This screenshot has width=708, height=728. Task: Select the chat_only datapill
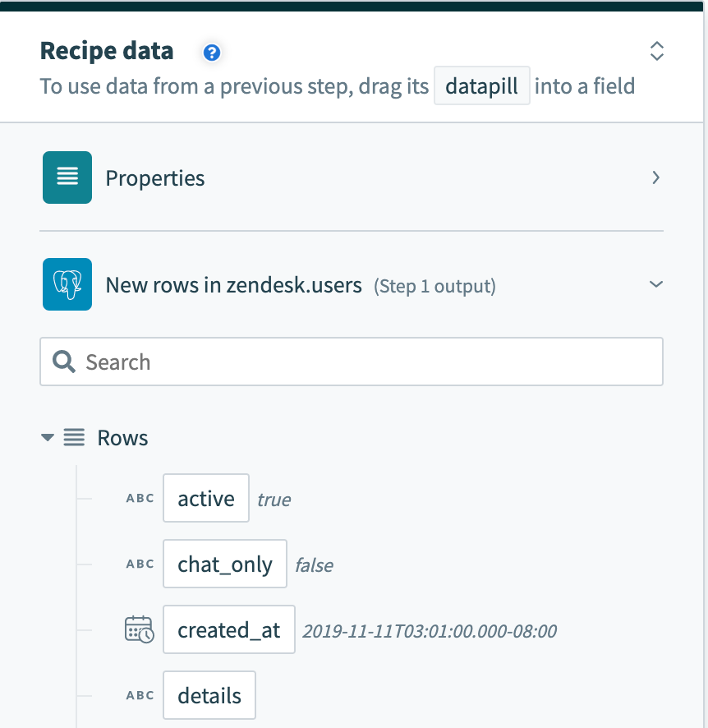pyautogui.click(x=224, y=564)
